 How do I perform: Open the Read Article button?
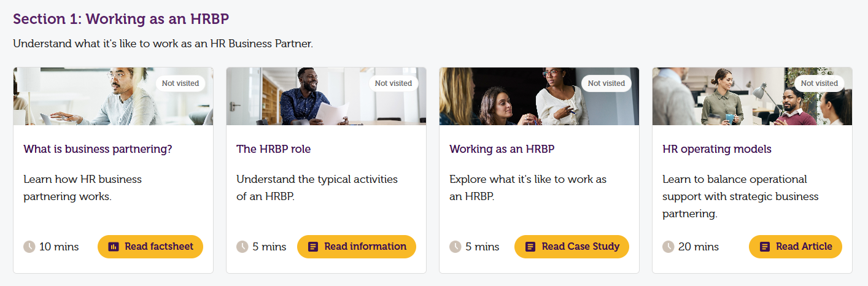click(x=796, y=247)
